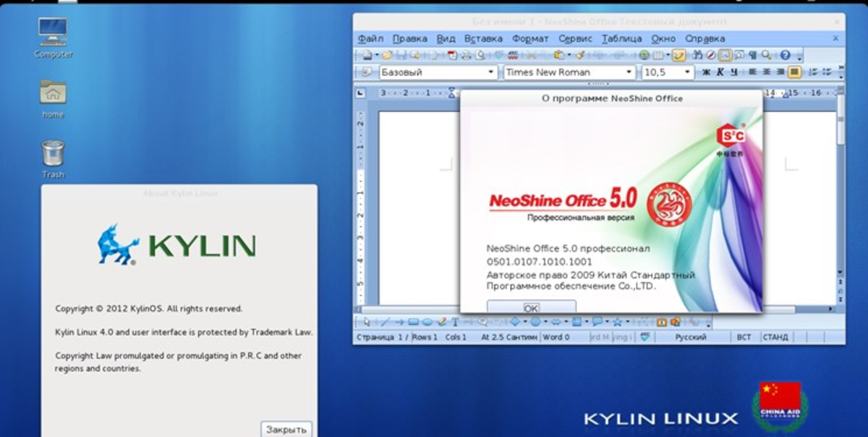Open the paragraph style dropdown Базовый
Viewport: 868px width, 437px height.
(x=492, y=72)
